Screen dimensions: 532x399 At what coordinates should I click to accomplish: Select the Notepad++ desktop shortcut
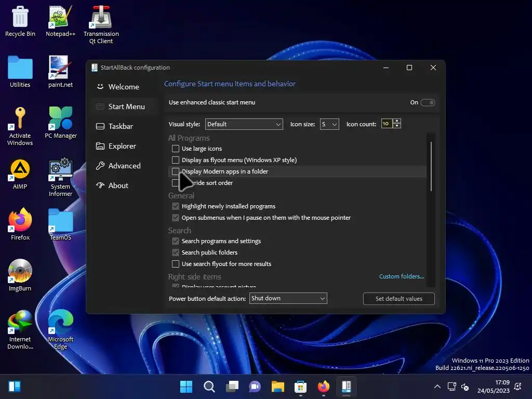point(60,21)
